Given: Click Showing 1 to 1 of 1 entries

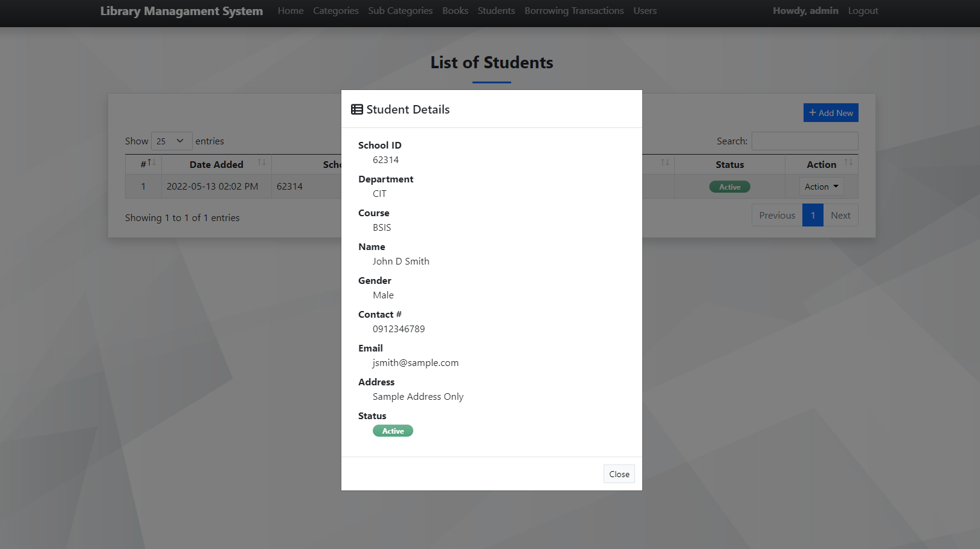Looking at the screenshot, I should point(182,218).
